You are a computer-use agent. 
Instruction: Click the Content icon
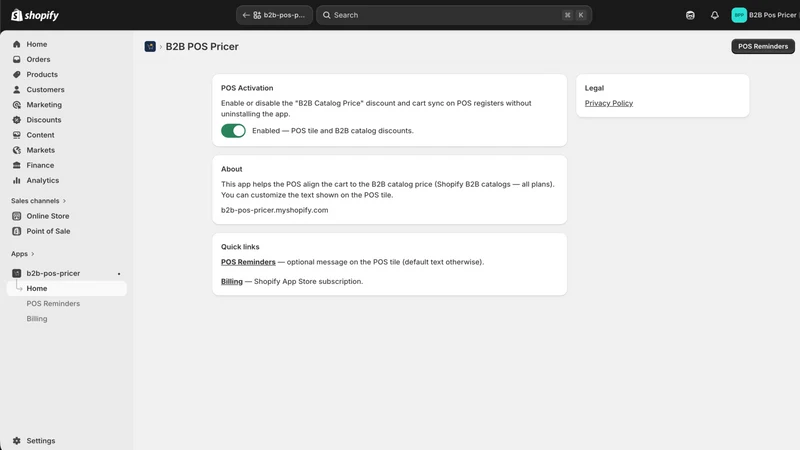17,135
